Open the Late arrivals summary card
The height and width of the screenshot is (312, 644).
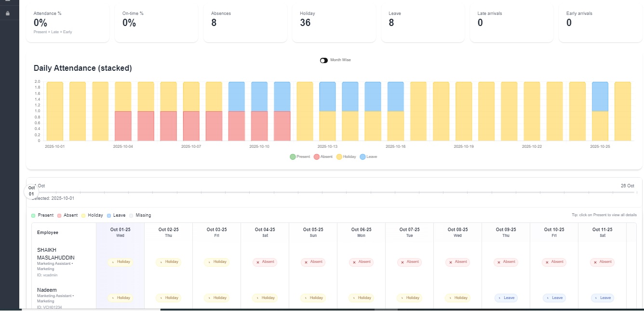pos(514,23)
